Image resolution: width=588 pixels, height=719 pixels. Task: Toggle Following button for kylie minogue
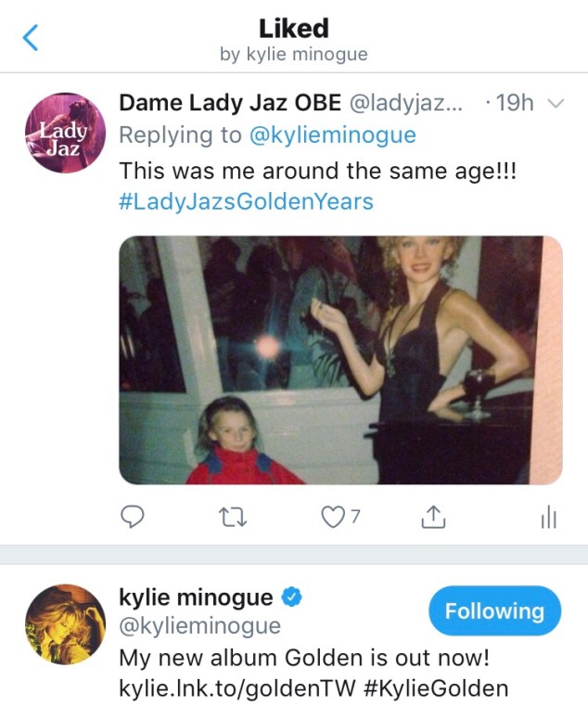(x=493, y=611)
